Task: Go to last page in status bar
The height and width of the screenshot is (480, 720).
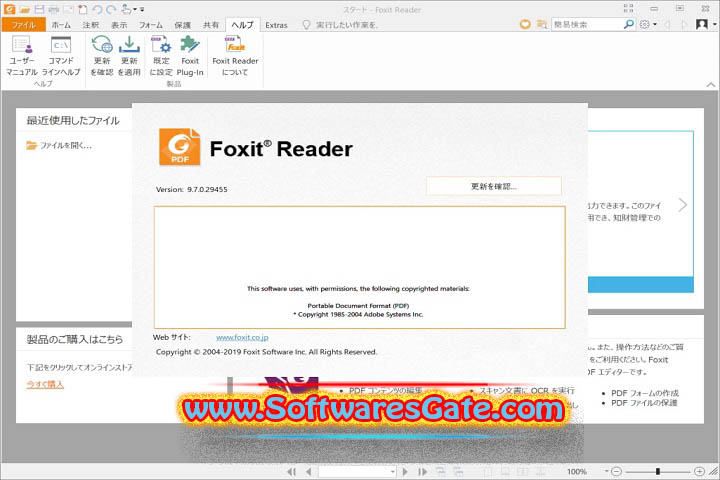Action: (422, 472)
